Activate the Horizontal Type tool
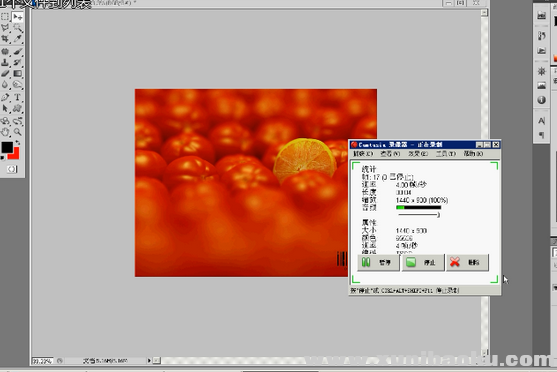557x372 pixels. coord(17,97)
